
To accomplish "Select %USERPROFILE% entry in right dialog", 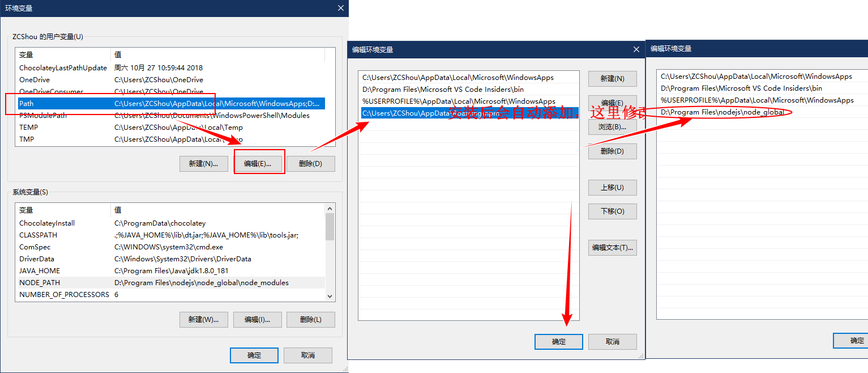I will tap(763, 100).
